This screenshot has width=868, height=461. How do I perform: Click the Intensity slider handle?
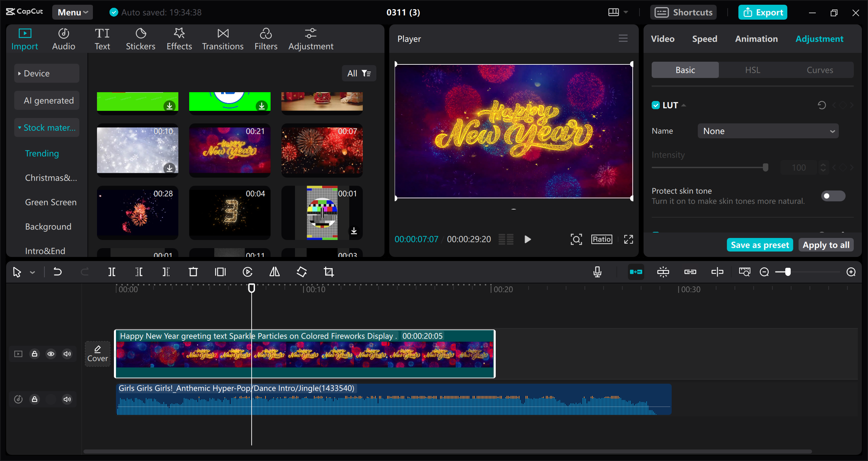click(765, 167)
